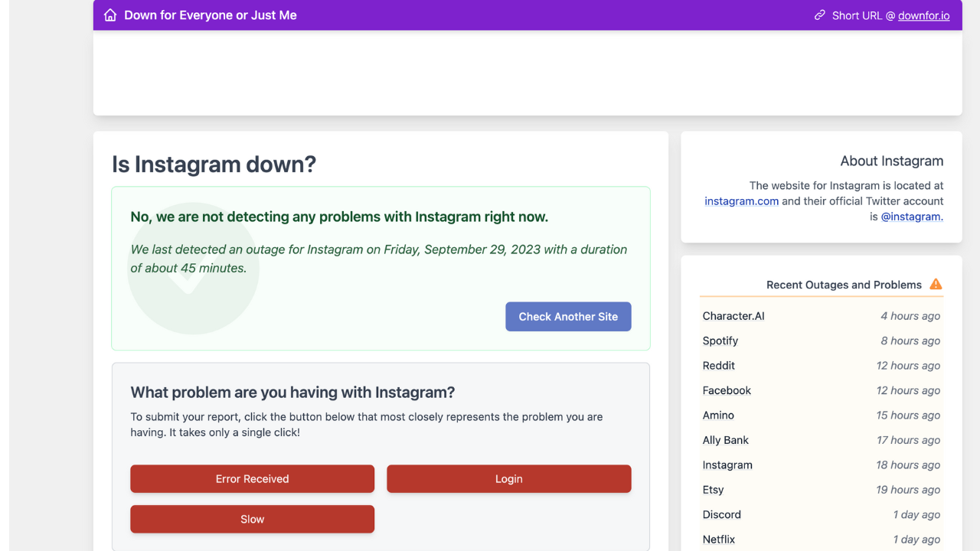Open Instagram in recent outages list
The width and height of the screenshot is (980, 551).
727,465
